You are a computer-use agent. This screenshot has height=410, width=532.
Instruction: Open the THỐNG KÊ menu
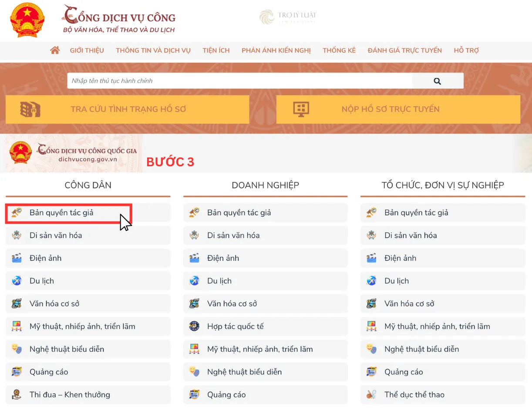(x=339, y=50)
